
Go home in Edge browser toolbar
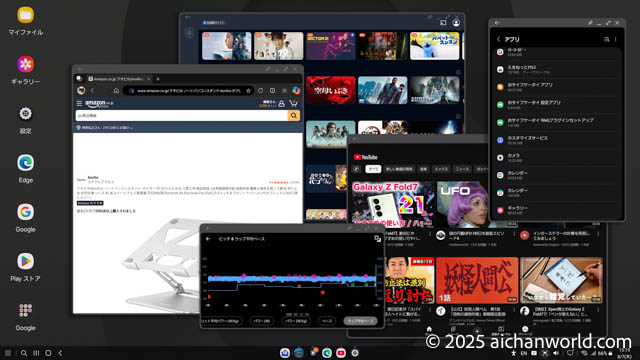point(116,91)
